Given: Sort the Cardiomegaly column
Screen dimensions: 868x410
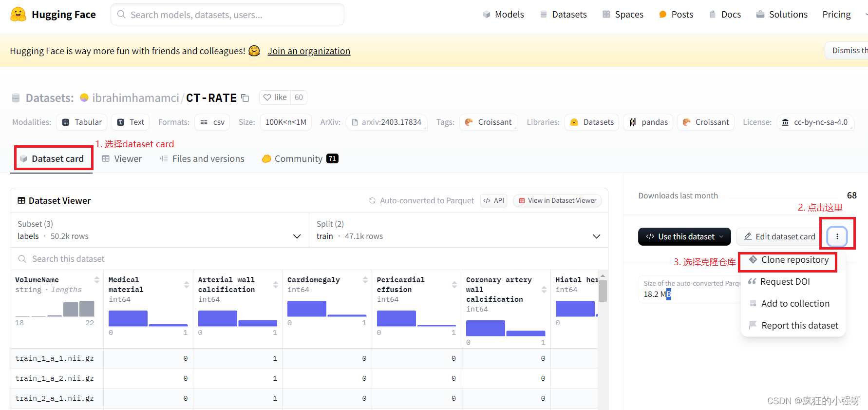Looking at the screenshot, I should click(365, 280).
